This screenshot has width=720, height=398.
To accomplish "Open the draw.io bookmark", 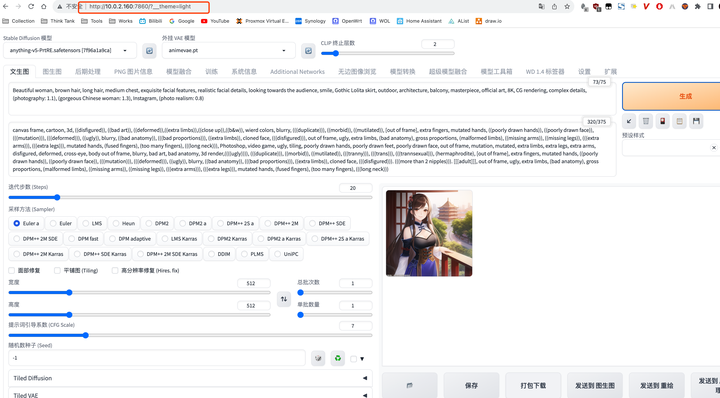I will point(489,21).
